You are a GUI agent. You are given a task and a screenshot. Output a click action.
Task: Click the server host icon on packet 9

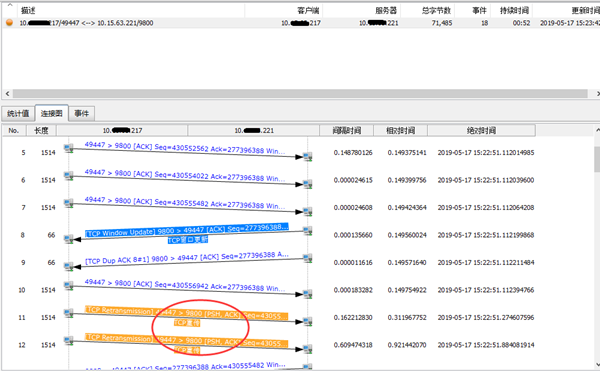(x=308, y=258)
